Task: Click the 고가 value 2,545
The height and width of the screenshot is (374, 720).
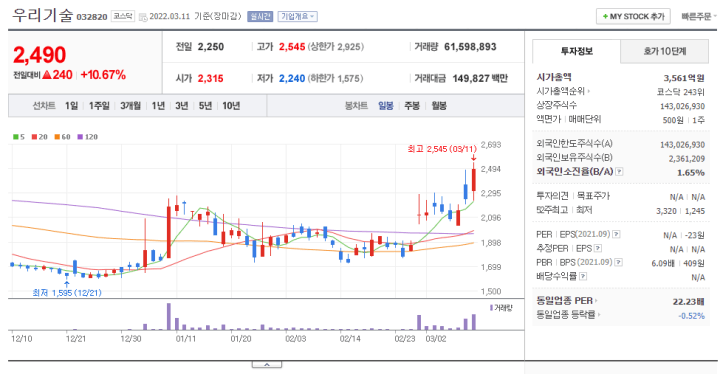Action: coord(292,47)
